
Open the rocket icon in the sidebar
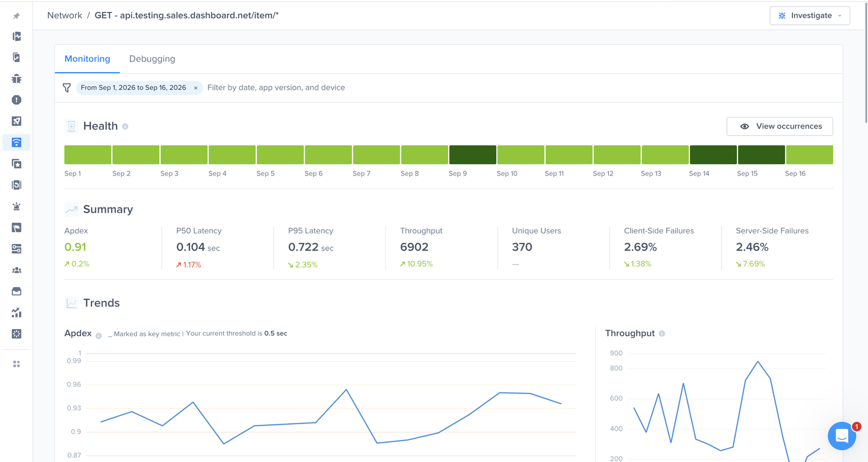17,121
